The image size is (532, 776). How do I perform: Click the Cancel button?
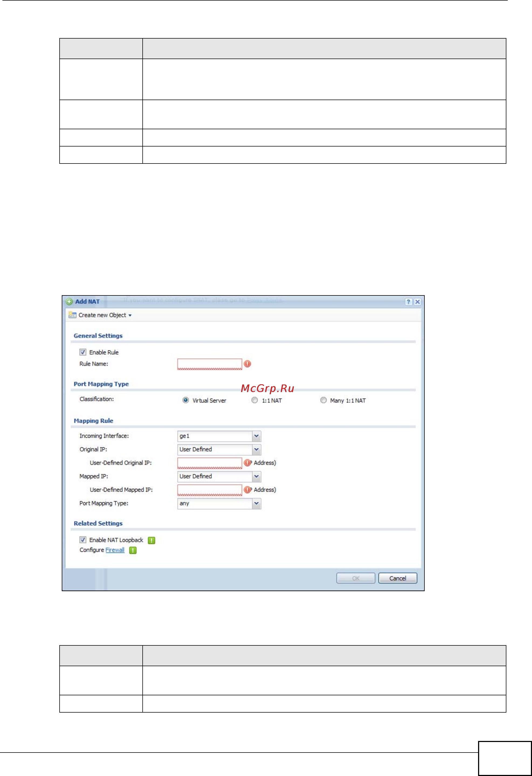coord(398,578)
